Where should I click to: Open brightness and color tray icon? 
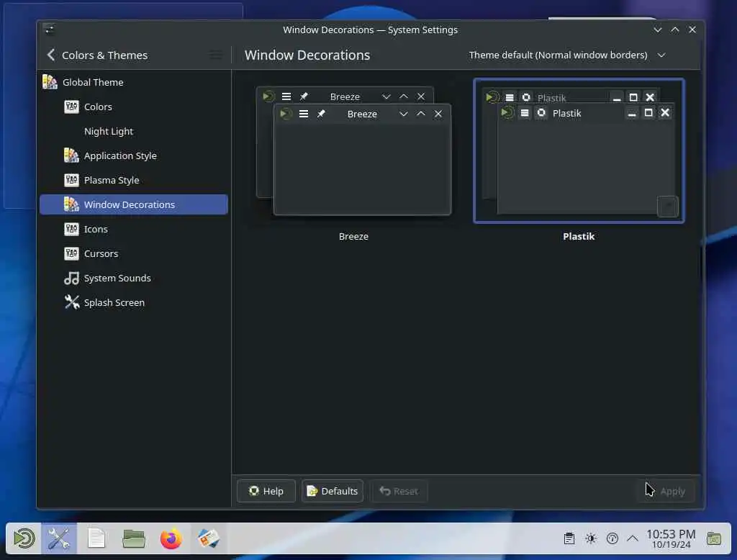(591, 538)
